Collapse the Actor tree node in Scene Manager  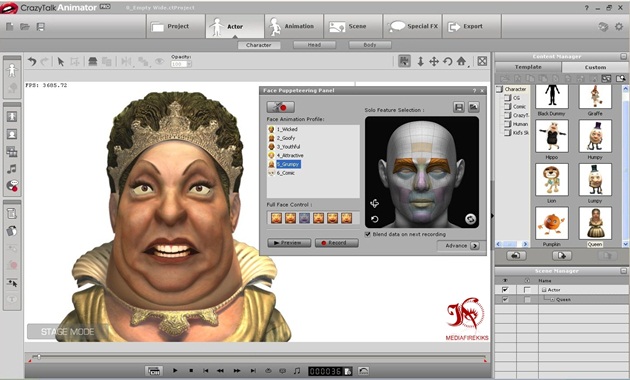click(x=544, y=290)
